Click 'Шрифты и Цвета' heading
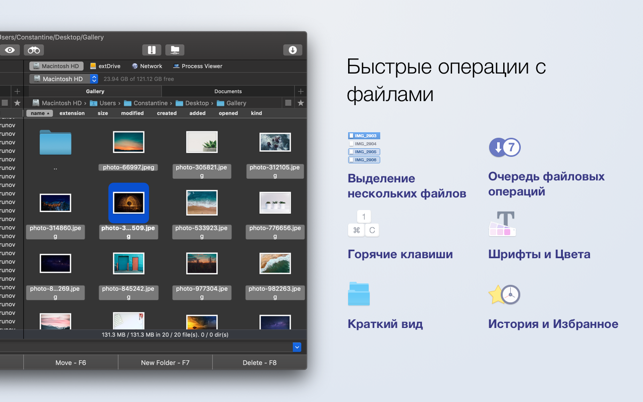 (539, 254)
